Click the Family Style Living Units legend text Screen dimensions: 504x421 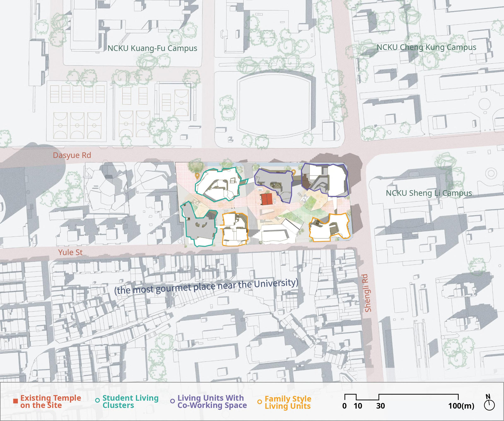pyautogui.click(x=288, y=402)
